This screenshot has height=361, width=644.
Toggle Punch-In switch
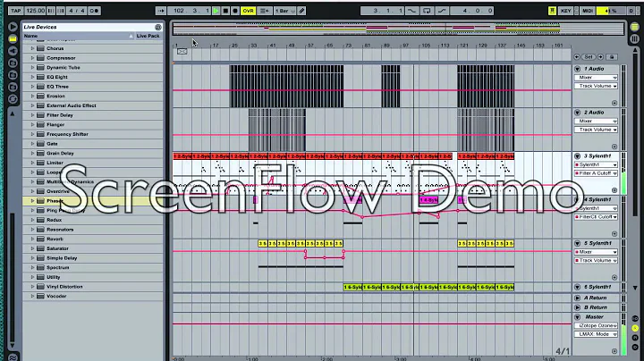(x=411, y=11)
